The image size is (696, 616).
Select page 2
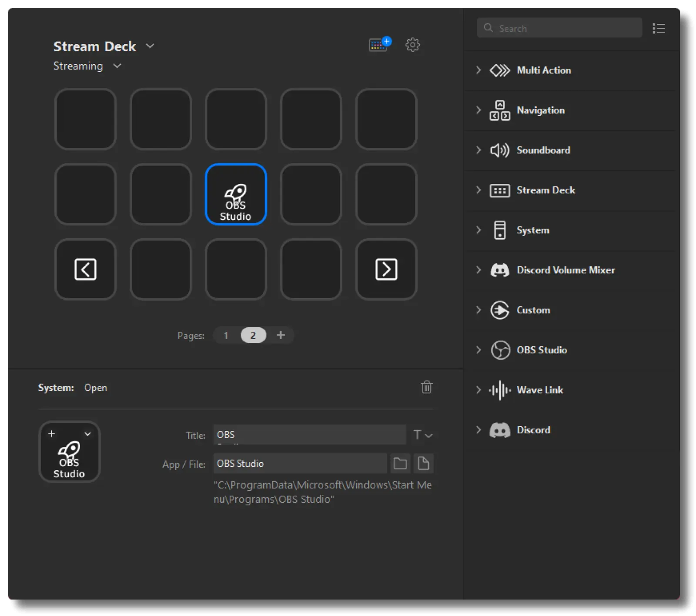(253, 335)
